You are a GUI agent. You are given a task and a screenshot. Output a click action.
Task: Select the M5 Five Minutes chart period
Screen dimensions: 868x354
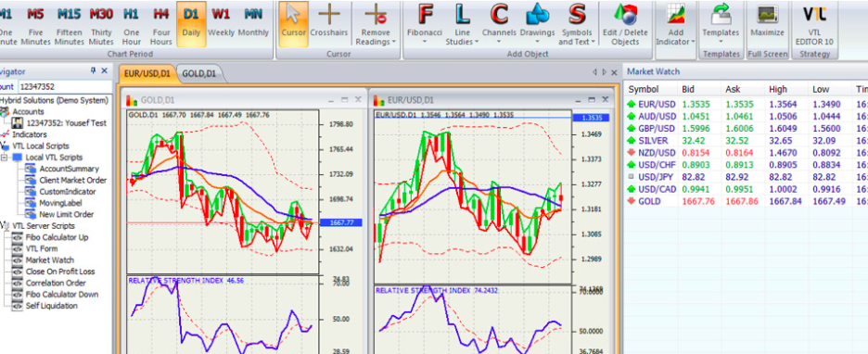(x=35, y=25)
